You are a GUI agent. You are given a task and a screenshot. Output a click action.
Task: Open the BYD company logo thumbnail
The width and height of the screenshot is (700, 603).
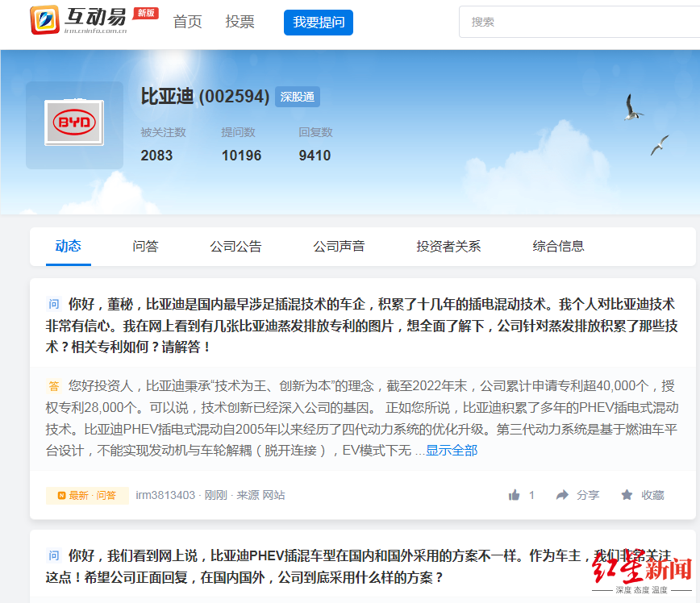74,123
